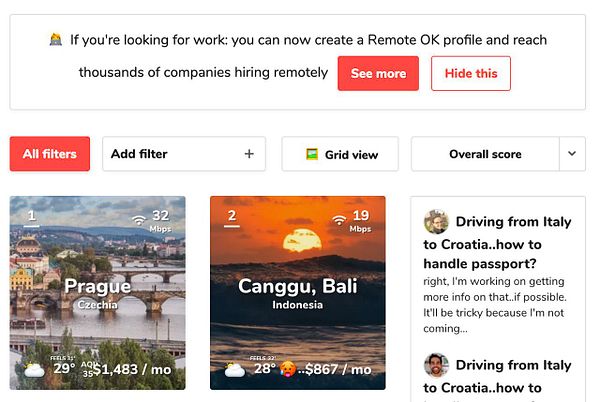This screenshot has height=402, width=600.
Task: Open the All filters panel
Action: pyautogui.click(x=50, y=154)
